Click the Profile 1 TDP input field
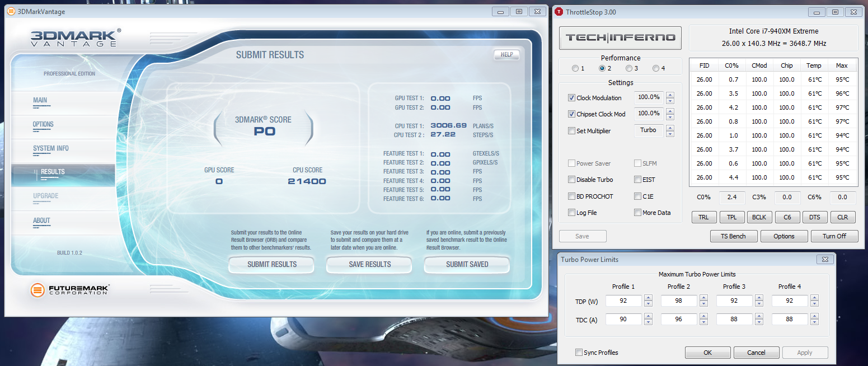 (x=623, y=301)
